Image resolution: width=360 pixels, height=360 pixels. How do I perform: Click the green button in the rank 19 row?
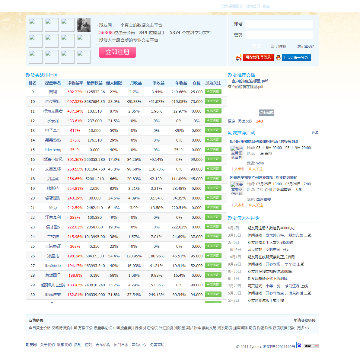(x=213, y=188)
